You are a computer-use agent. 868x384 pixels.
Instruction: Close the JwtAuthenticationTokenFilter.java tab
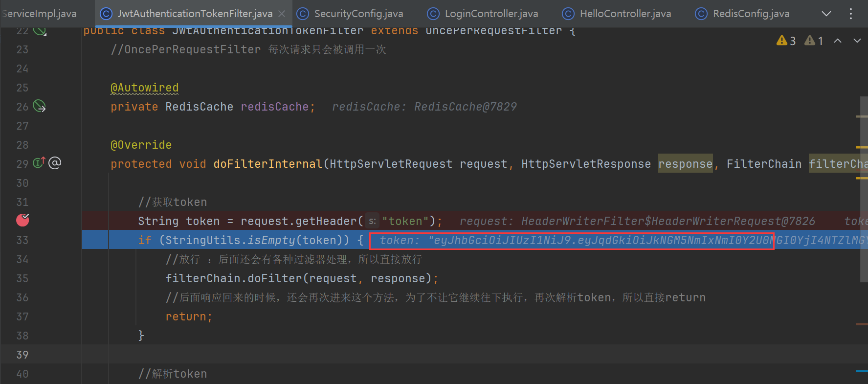point(282,14)
